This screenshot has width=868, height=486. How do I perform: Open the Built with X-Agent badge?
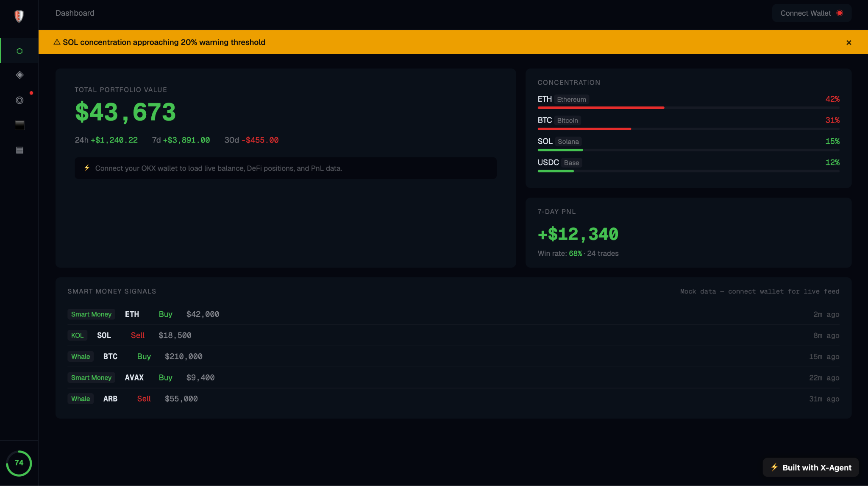click(x=811, y=467)
